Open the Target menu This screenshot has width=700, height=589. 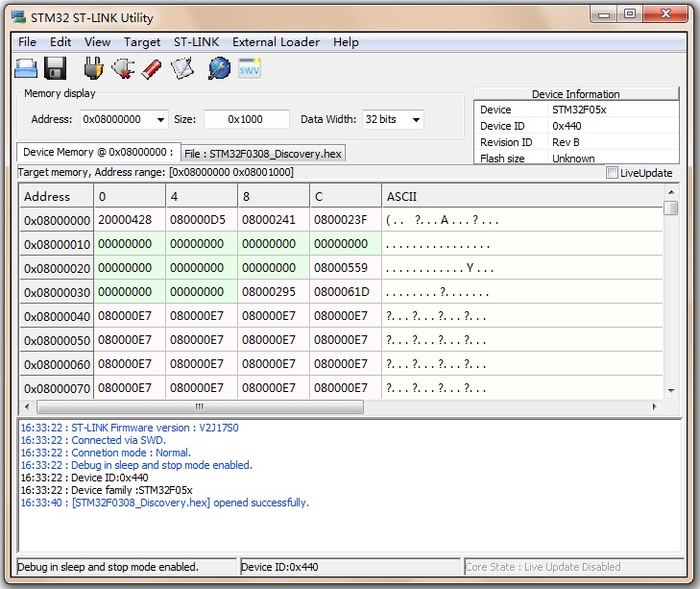click(142, 42)
